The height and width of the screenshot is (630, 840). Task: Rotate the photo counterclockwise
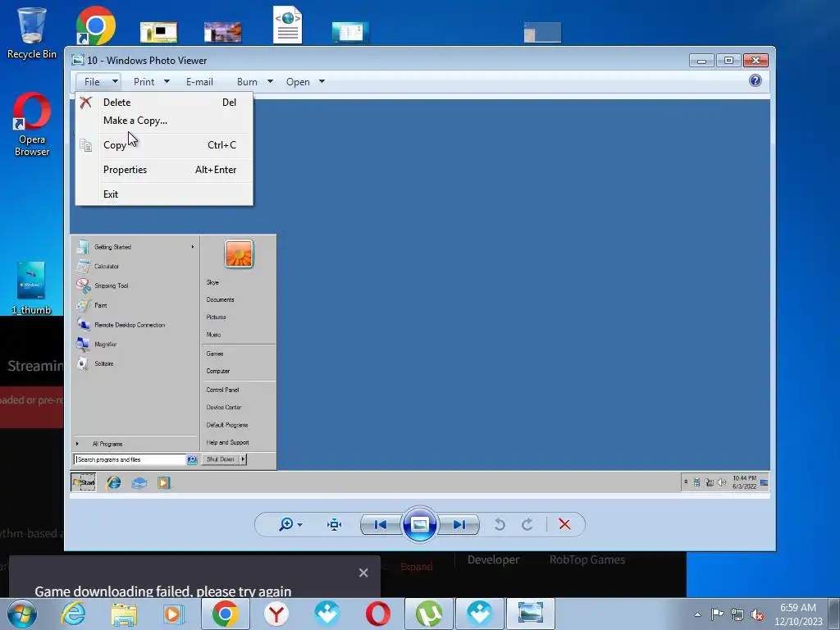[500, 524]
